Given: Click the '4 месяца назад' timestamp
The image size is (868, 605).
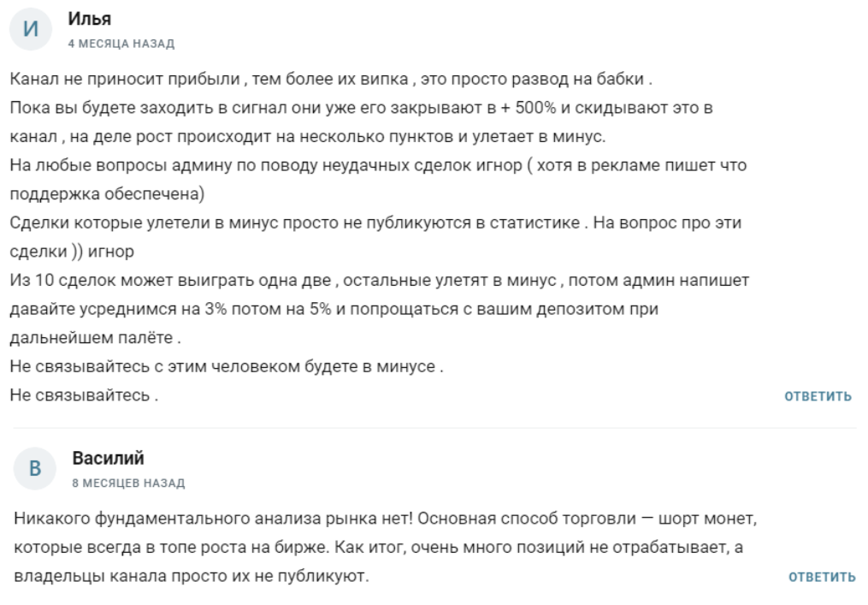Looking at the screenshot, I should pos(121,44).
